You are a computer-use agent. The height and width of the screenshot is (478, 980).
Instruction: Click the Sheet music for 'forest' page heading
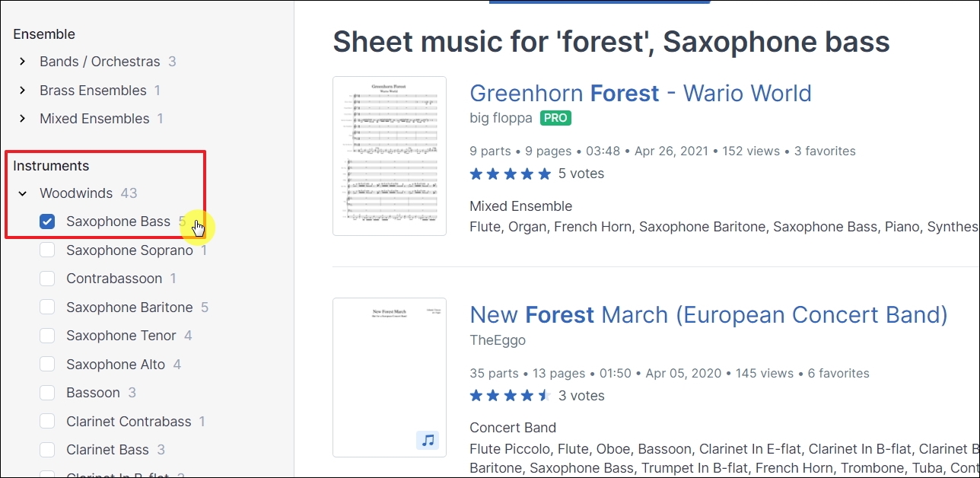611,42
